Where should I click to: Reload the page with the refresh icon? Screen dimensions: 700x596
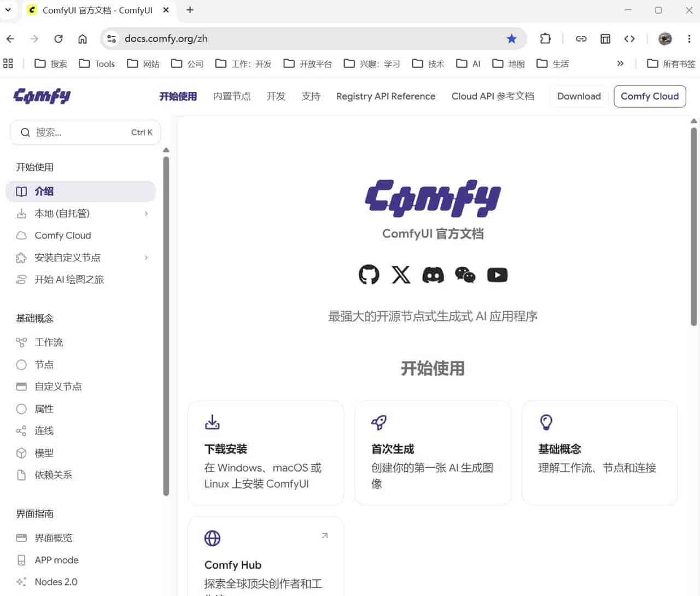pyautogui.click(x=59, y=39)
